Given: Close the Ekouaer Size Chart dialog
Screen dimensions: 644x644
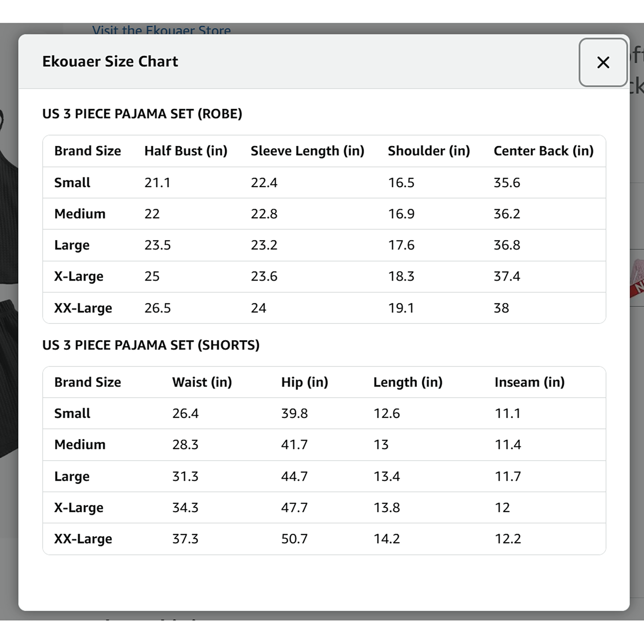Looking at the screenshot, I should (x=603, y=62).
